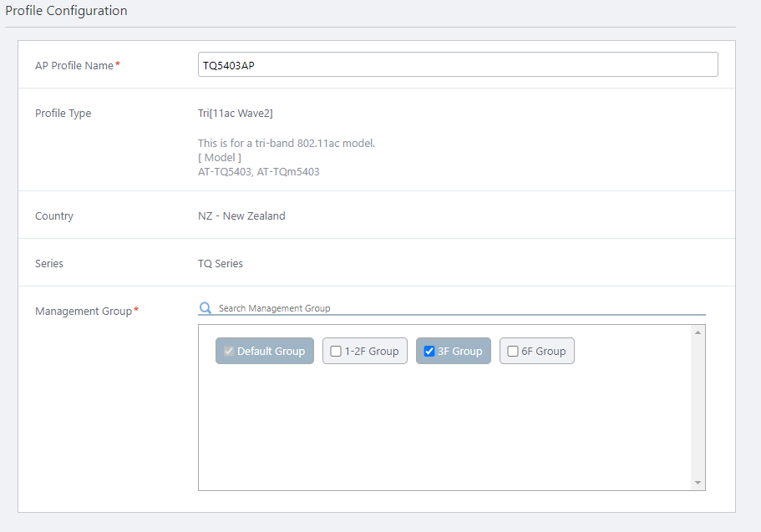The height and width of the screenshot is (532, 761).
Task: Click the Profile Configuration heading
Action: 67,11
